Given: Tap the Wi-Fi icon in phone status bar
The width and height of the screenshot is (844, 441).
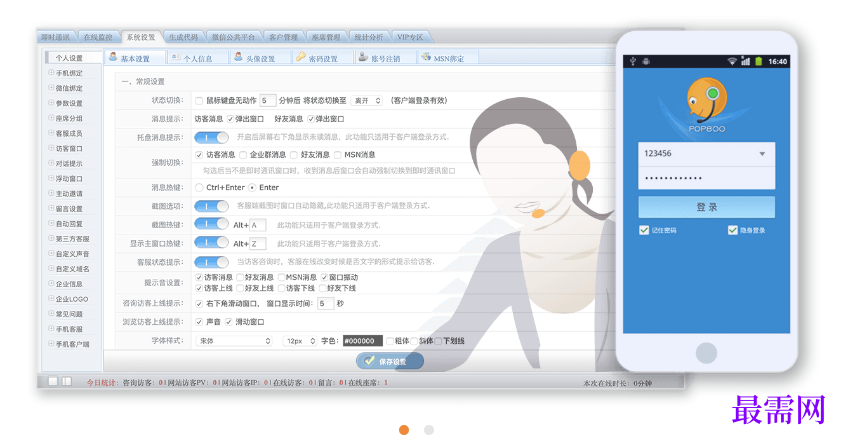Looking at the screenshot, I should (732, 61).
